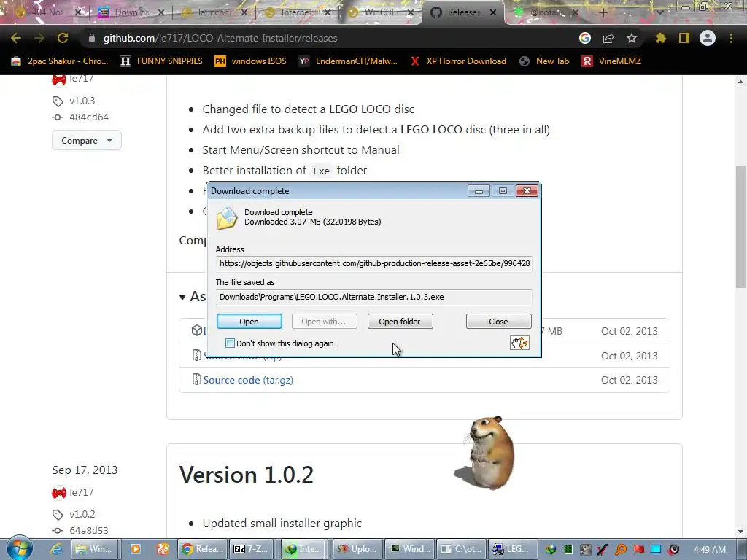
Task: Click the Version 1.0.2 heading
Action: click(x=247, y=475)
